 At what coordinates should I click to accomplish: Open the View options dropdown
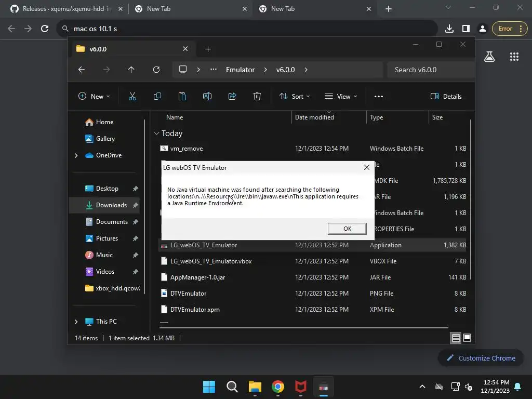341,96
